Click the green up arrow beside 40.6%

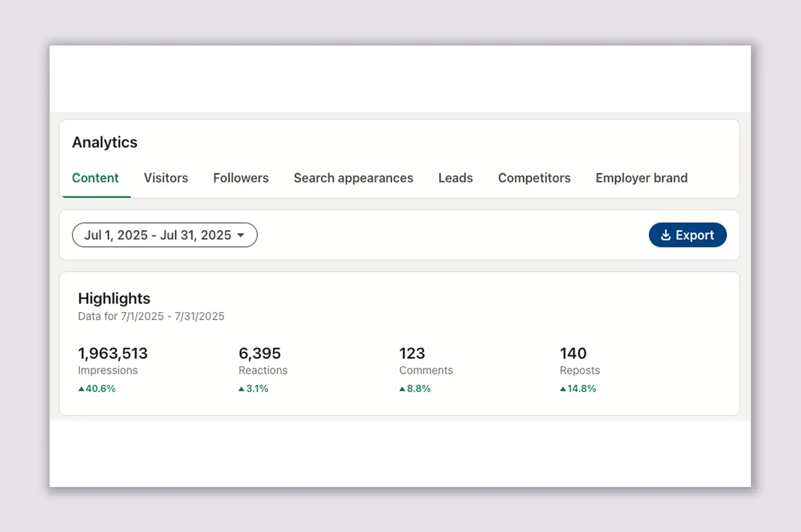pos(81,389)
